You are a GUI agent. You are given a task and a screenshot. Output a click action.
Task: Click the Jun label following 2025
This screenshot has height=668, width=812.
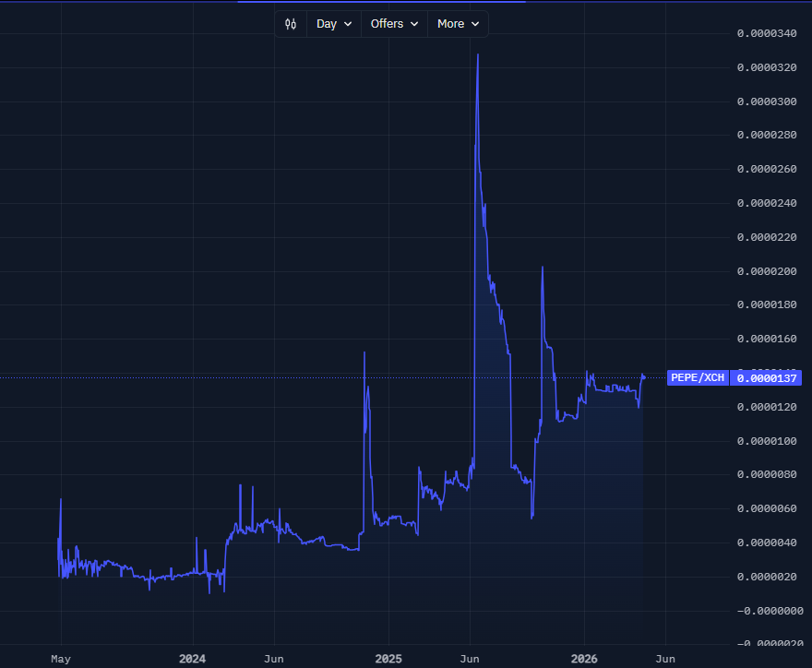[x=469, y=659]
